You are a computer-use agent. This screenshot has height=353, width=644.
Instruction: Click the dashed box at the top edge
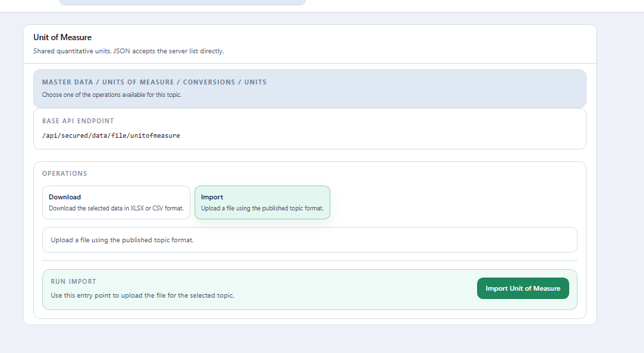pos(182,2)
